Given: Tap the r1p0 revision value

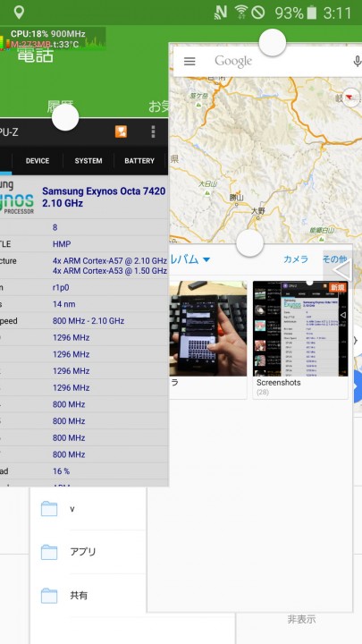Looking at the screenshot, I should 63,288.
